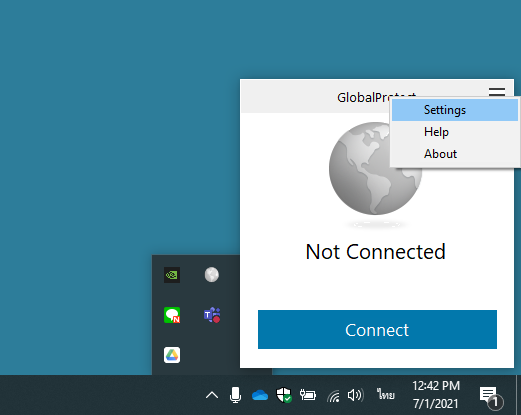
Task: Click the battery power icon
Action: click(x=308, y=395)
